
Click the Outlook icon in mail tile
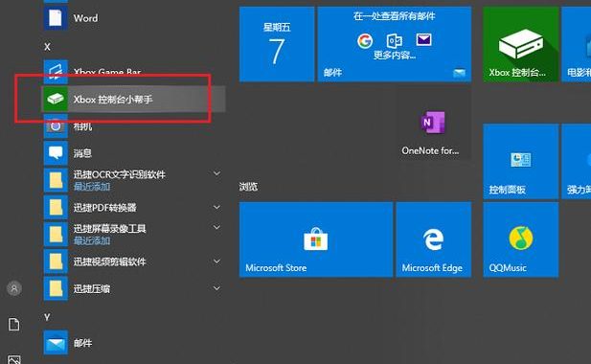(395, 40)
